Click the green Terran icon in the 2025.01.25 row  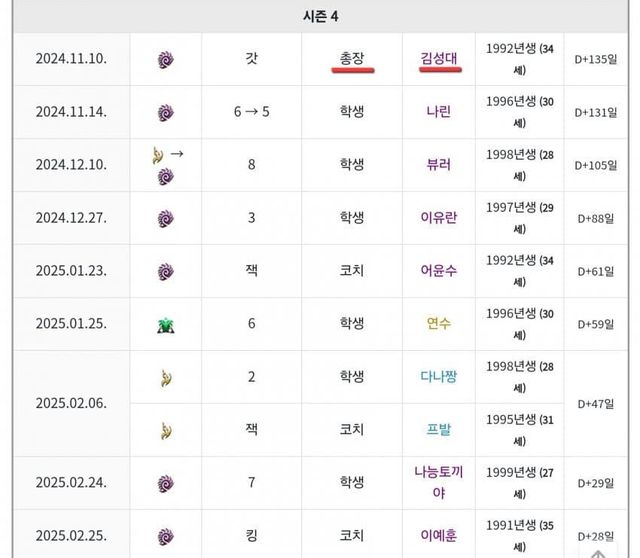click(x=165, y=323)
